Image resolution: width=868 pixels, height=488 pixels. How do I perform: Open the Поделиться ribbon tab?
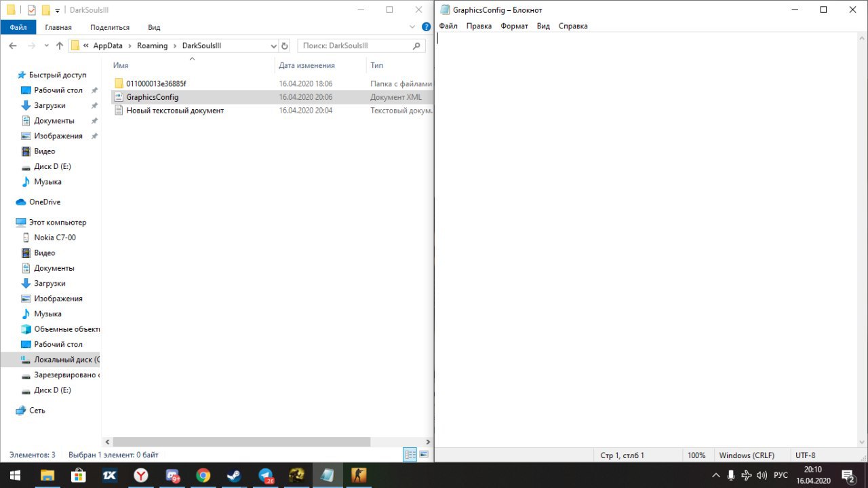tap(109, 27)
